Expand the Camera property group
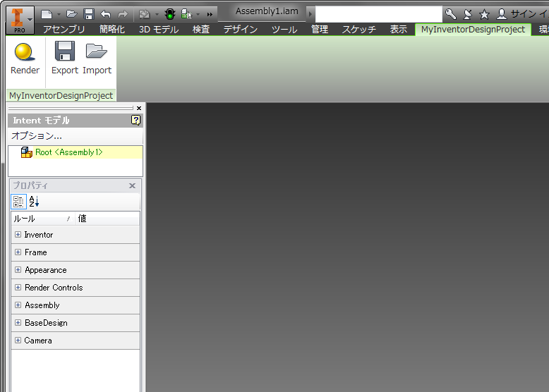Screen dimensions: 549x392 click(x=18, y=341)
